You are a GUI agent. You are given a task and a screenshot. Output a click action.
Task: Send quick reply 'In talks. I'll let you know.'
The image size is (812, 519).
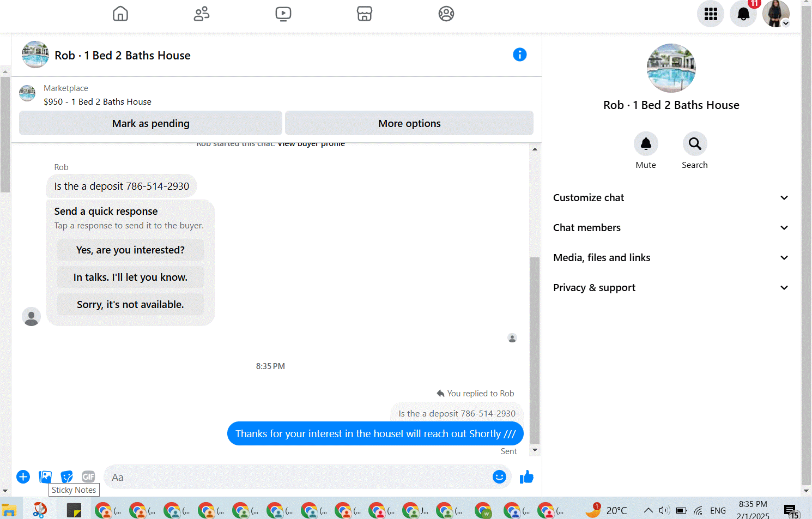(130, 277)
